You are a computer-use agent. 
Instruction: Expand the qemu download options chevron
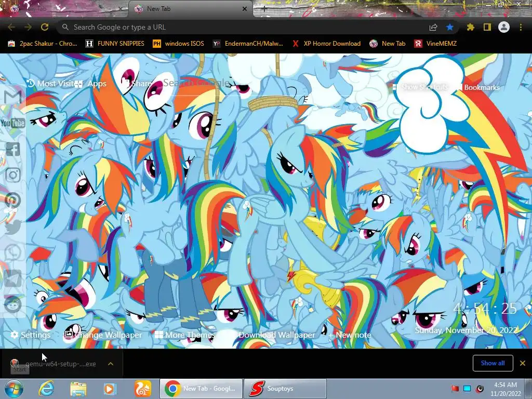click(x=111, y=364)
